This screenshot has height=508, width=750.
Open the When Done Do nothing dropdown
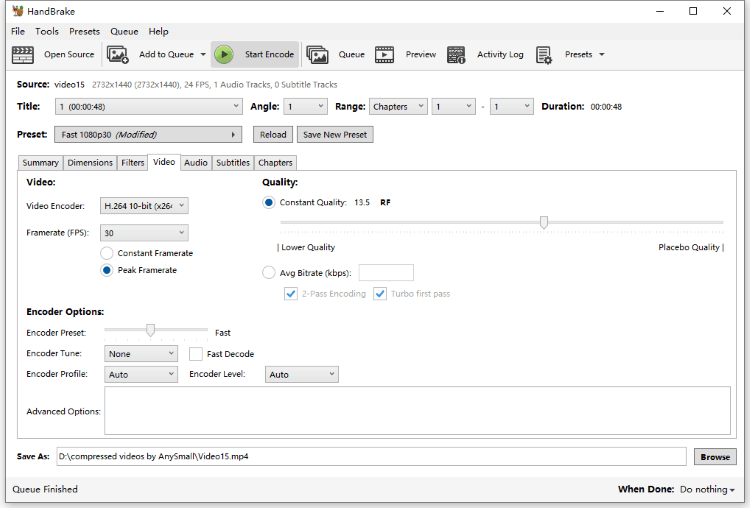(707, 489)
